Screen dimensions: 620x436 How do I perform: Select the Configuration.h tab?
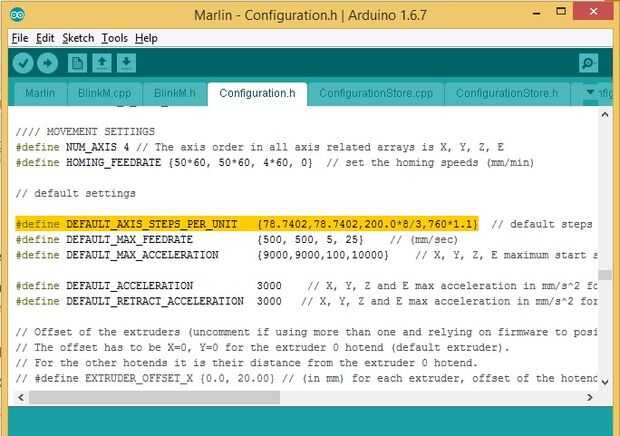(257, 94)
